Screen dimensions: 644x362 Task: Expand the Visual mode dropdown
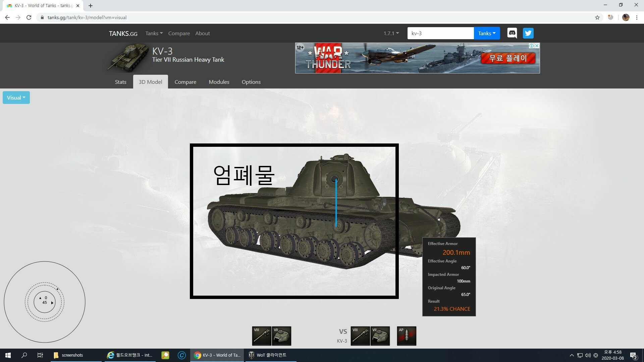16,98
